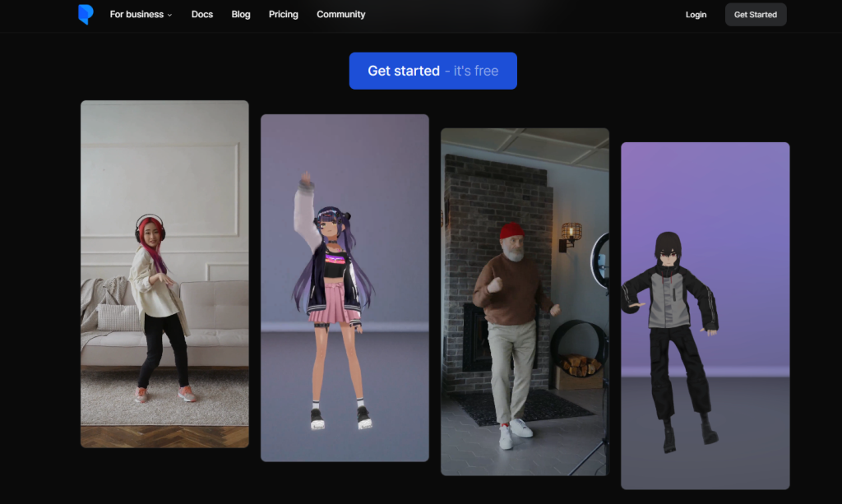Click the chevron arrow beside For business
Viewport: 842px width, 504px height.
click(x=169, y=15)
